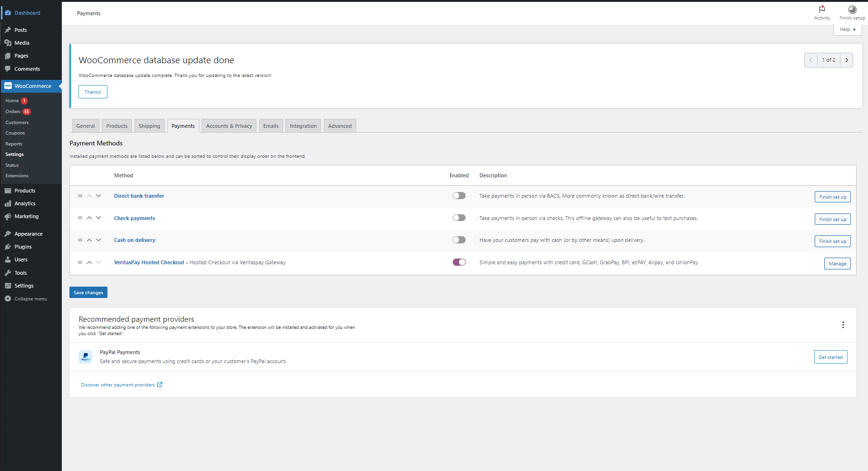The width and height of the screenshot is (868, 471).
Task: Switch to the Emails tab
Action: 271,126
